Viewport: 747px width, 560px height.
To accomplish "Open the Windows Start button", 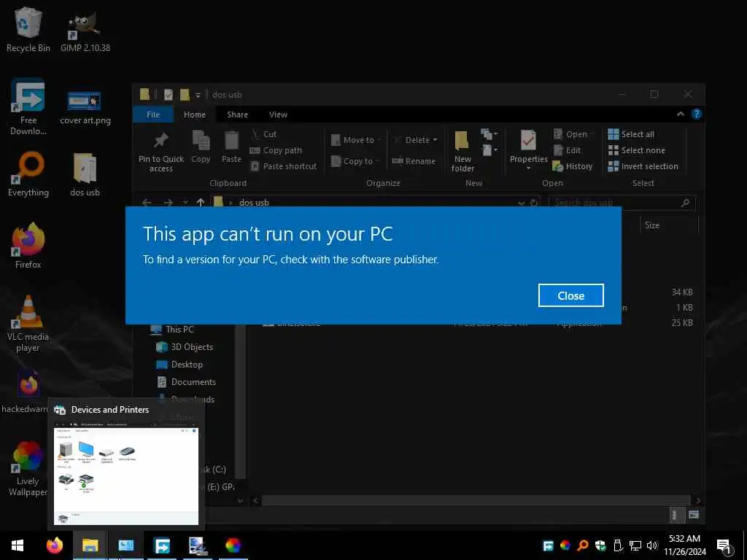I will pos(18,545).
